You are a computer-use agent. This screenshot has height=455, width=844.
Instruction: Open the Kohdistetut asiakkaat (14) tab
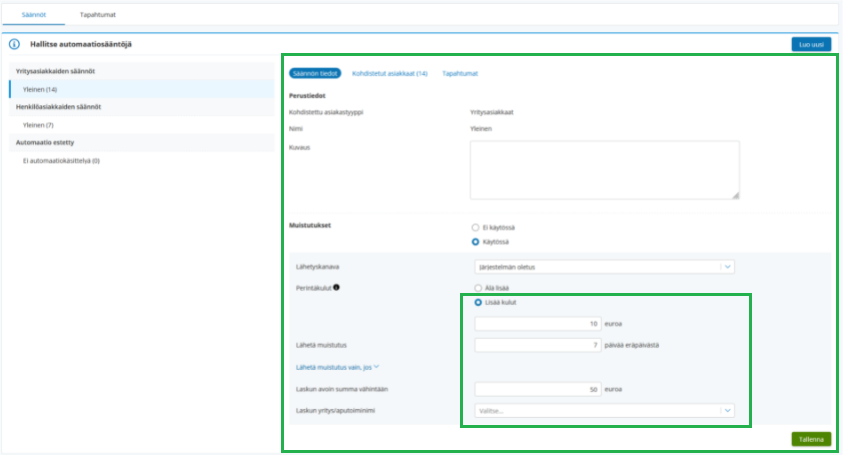tap(390, 73)
